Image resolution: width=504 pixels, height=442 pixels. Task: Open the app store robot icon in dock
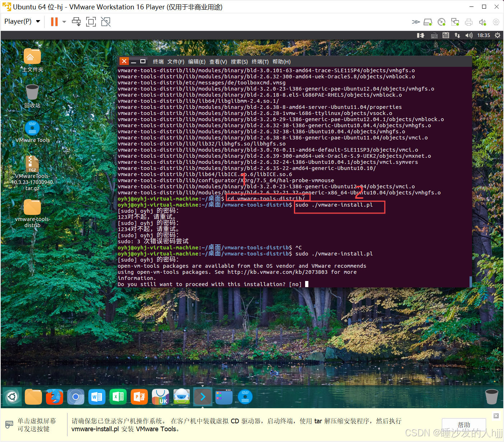pyautogui.click(x=182, y=397)
